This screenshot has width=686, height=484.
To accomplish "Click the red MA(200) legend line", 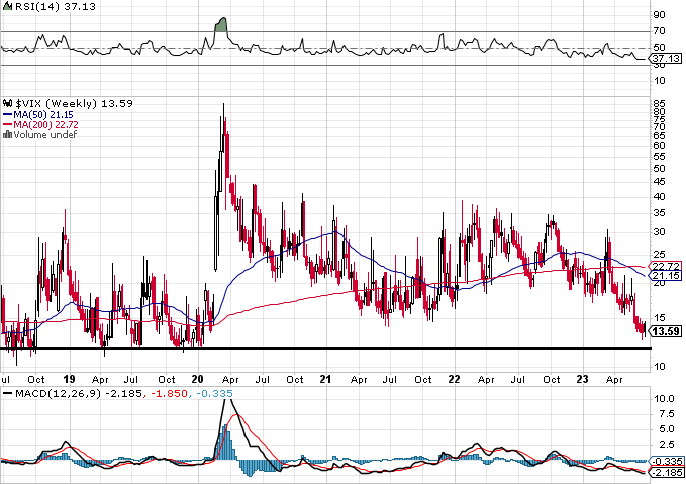I will tap(8, 125).
